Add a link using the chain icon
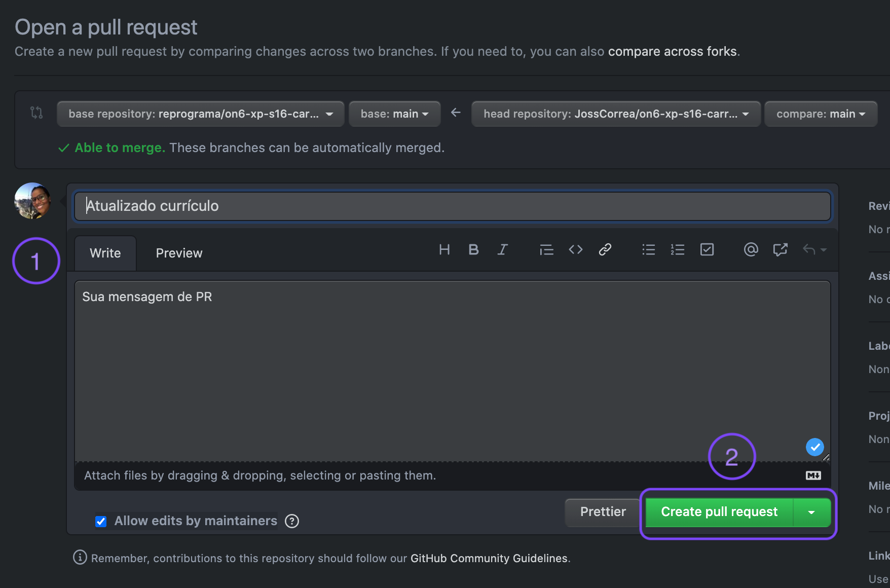 click(605, 249)
